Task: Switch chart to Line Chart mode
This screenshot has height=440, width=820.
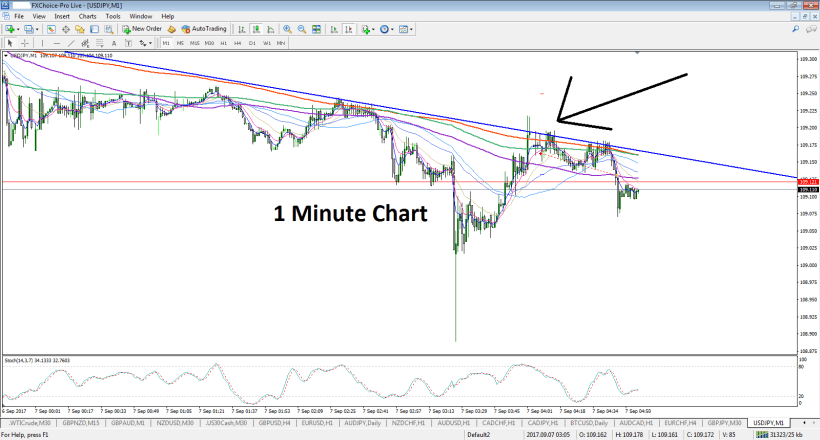Action: point(270,29)
